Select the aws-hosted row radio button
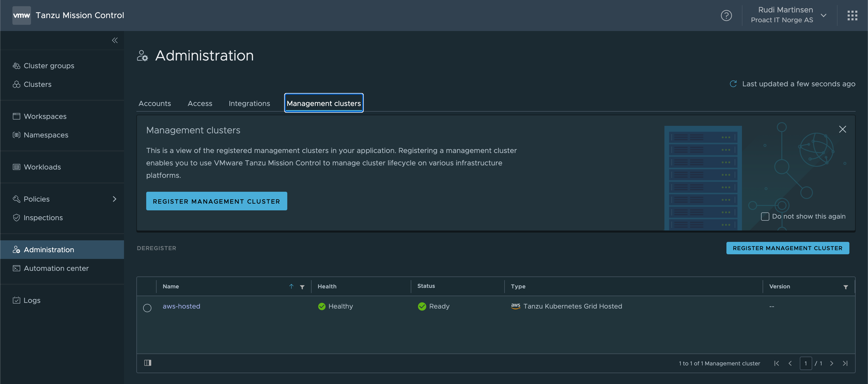This screenshot has height=384, width=868. tap(147, 308)
